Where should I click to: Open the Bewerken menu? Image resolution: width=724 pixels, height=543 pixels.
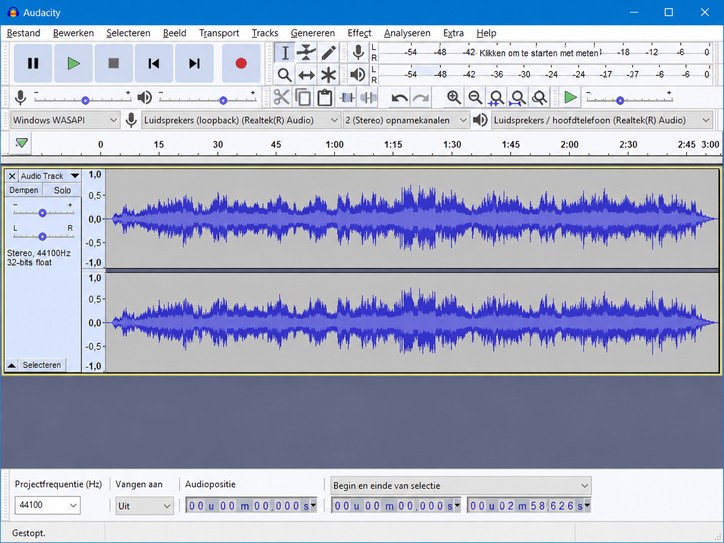pos(73,33)
